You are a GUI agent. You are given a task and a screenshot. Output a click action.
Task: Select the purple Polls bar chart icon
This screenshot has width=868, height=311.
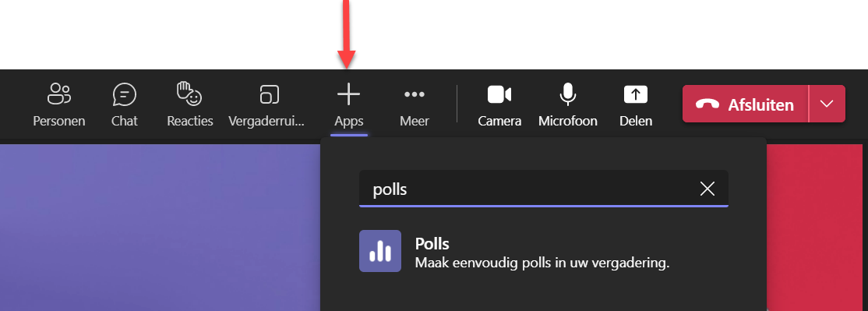[x=380, y=251]
